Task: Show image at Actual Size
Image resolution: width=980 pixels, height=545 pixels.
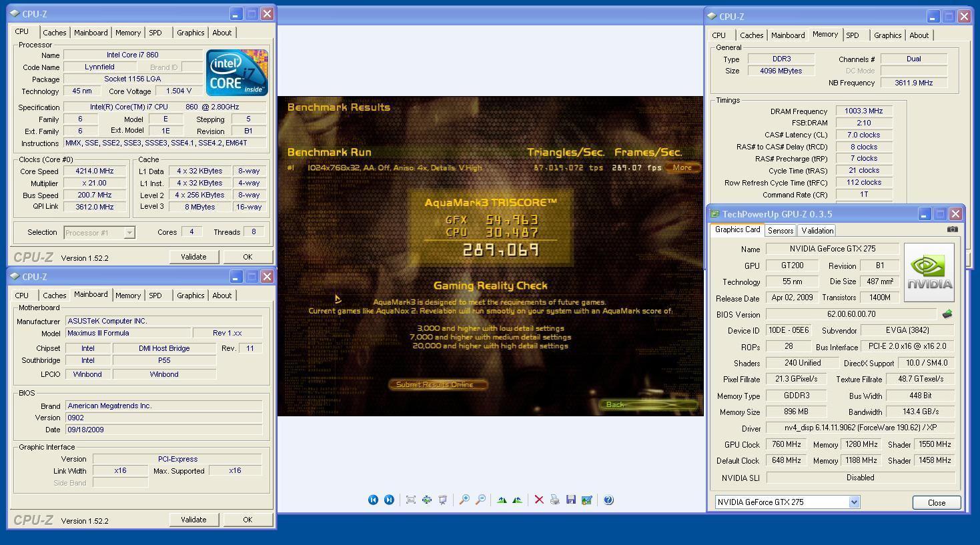Action: click(x=427, y=500)
